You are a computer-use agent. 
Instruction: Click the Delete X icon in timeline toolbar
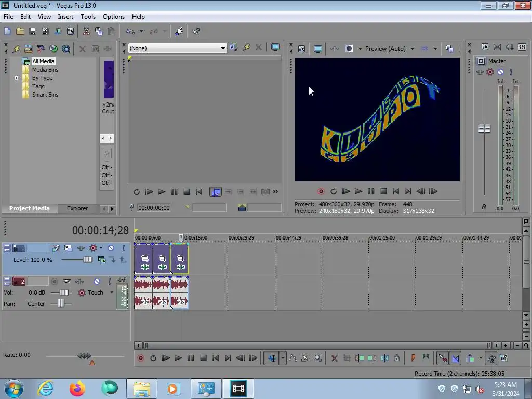click(334, 358)
